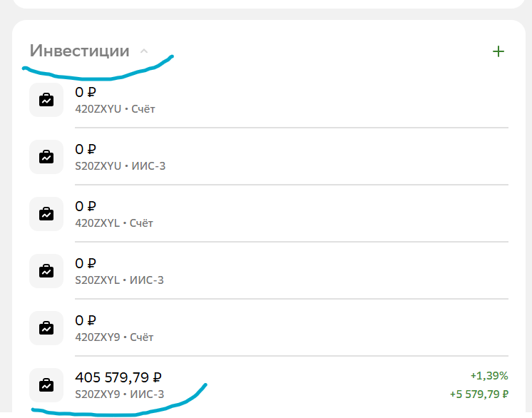Click the +1,39% profit percentage
Viewport: 532px width, 418px height.
489,375
